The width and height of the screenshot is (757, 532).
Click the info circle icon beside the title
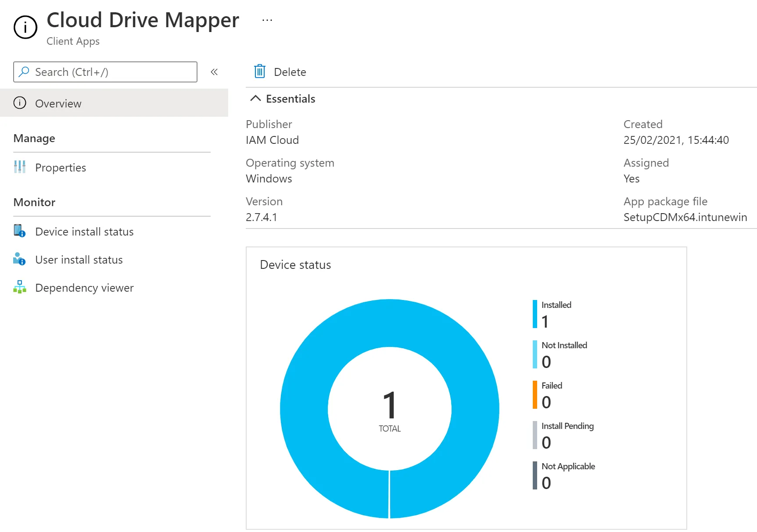point(25,27)
